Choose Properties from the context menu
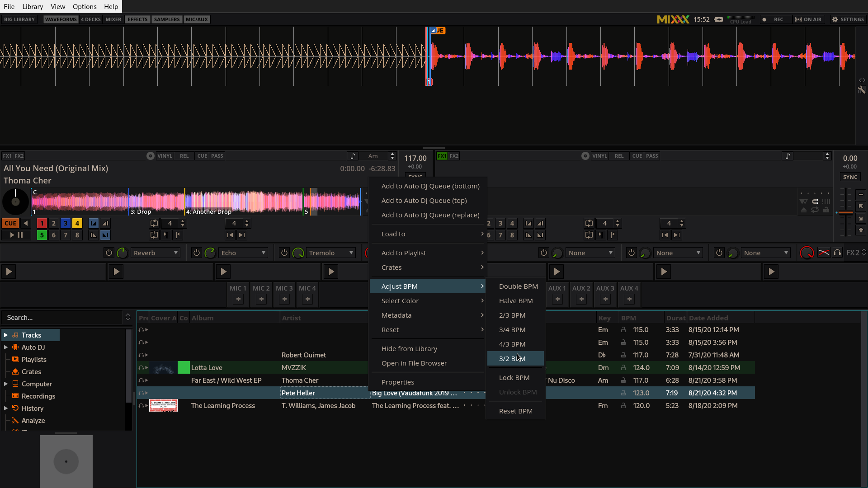 [x=428, y=382]
